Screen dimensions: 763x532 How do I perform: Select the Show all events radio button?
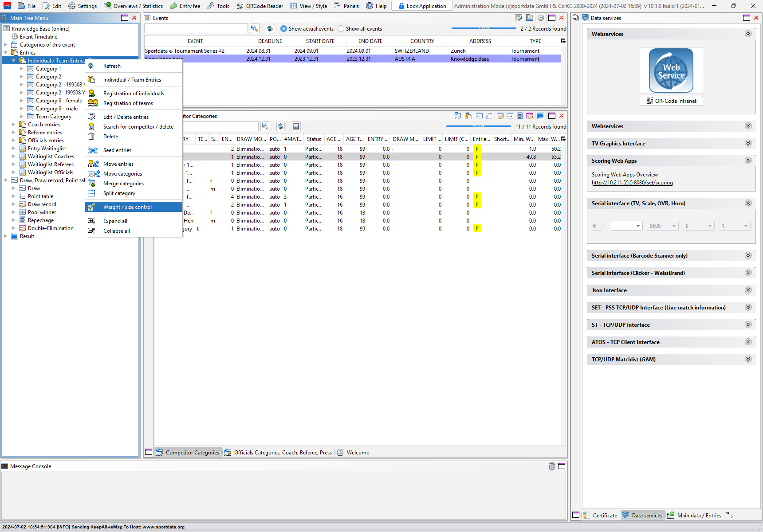point(341,29)
